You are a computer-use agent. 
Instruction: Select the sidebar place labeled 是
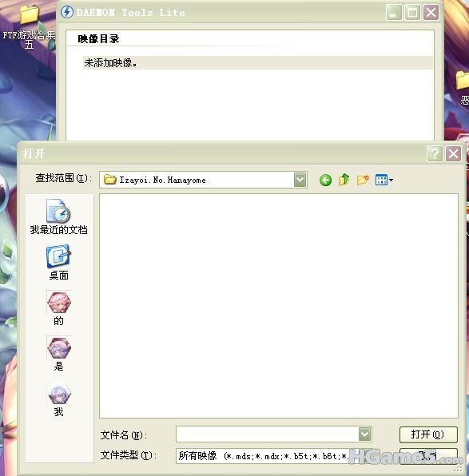[x=58, y=354]
